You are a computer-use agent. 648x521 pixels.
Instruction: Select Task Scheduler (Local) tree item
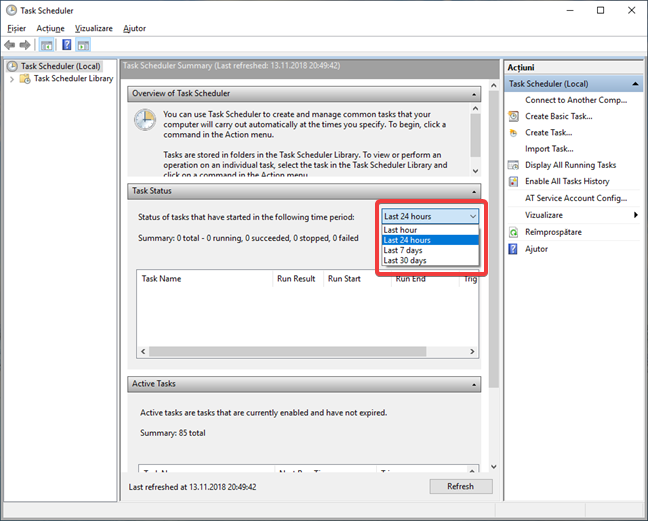point(60,66)
